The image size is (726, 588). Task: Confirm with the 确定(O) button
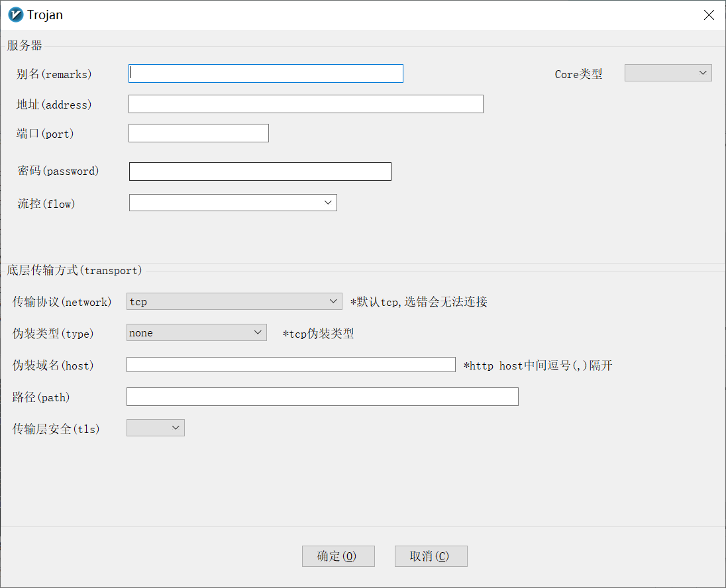(x=338, y=556)
